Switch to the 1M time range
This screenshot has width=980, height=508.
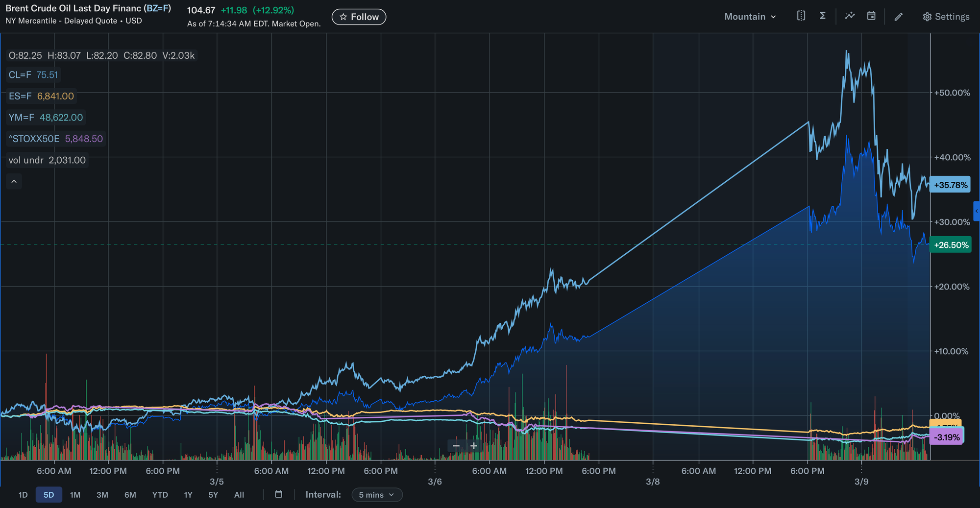tap(75, 495)
